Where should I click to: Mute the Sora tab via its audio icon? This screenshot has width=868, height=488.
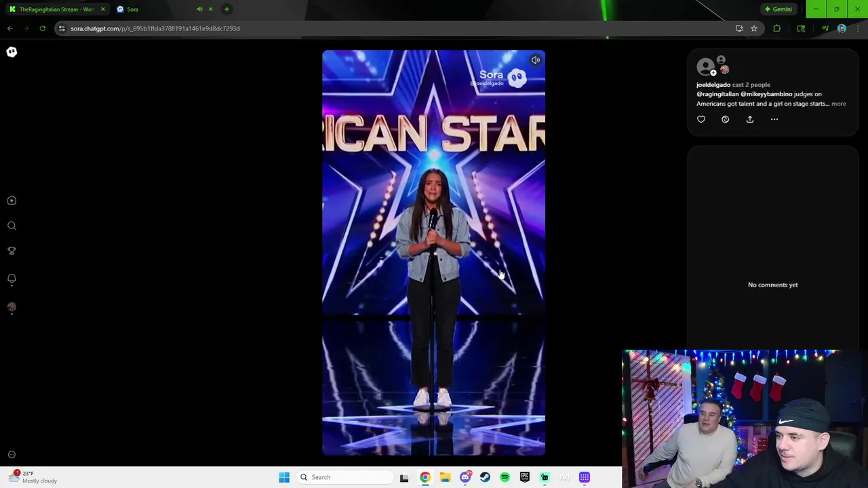tap(199, 9)
